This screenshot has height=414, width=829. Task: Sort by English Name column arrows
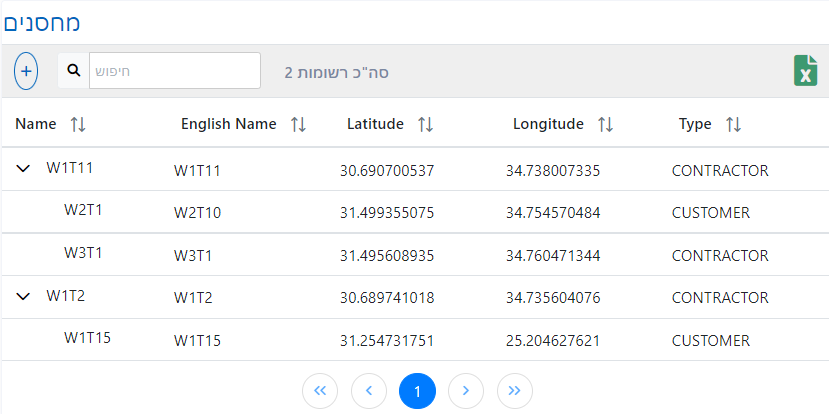[x=298, y=125]
